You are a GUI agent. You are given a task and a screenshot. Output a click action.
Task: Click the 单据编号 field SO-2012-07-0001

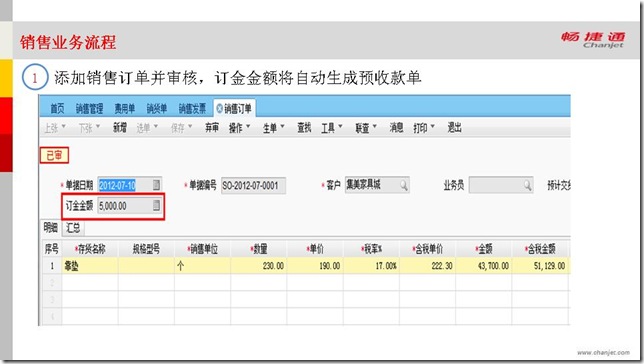click(253, 186)
